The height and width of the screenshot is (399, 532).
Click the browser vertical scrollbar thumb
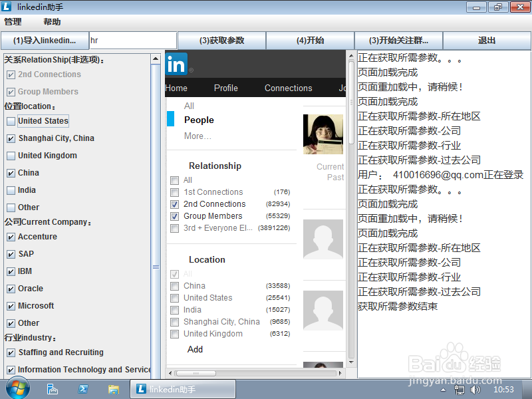(351, 102)
